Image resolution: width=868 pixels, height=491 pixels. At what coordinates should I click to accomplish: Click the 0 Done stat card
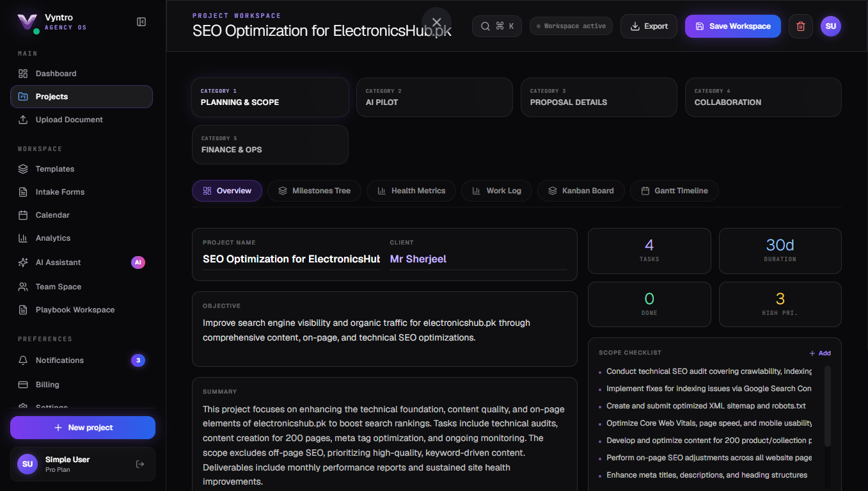tap(649, 305)
